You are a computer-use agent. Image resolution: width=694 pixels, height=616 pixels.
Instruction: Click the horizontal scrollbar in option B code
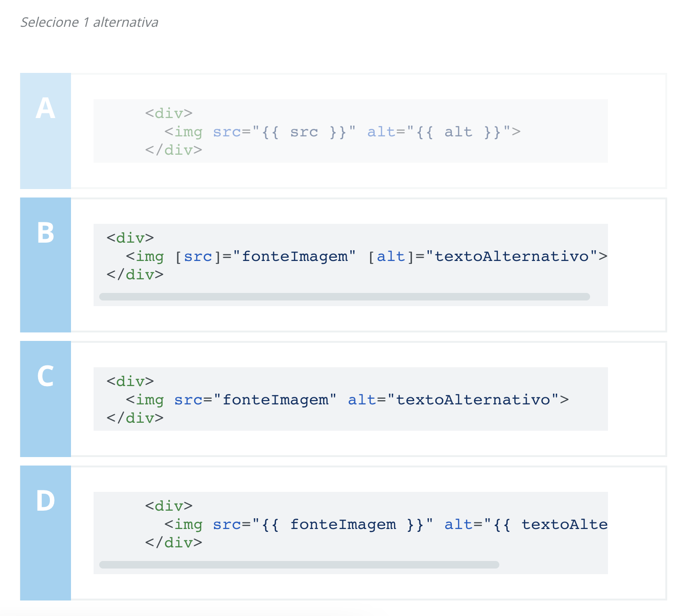click(345, 297)
